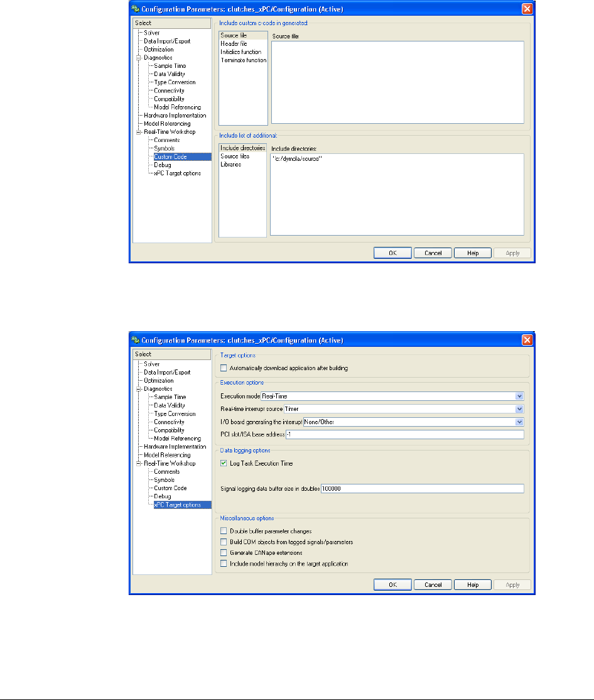Select Model Referencing under Diagnostics, lower dialog

178,439
